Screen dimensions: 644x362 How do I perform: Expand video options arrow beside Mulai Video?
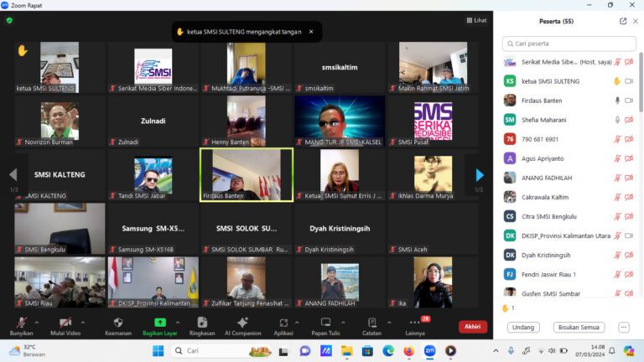click(82, 322)
